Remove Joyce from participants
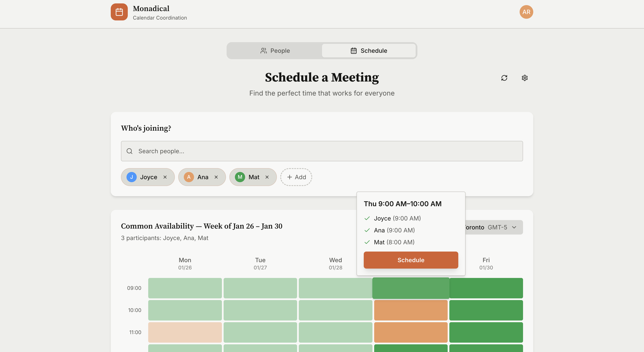 [165, 177]
